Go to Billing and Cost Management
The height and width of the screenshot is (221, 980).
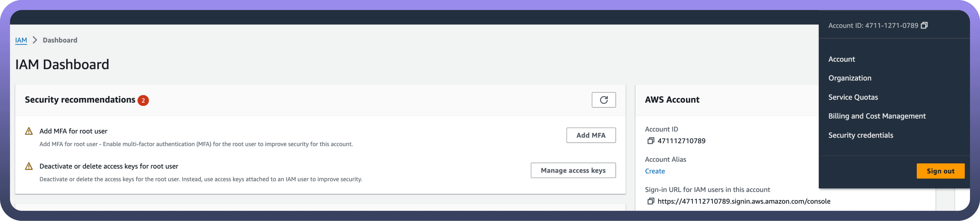tap(877, 116)
